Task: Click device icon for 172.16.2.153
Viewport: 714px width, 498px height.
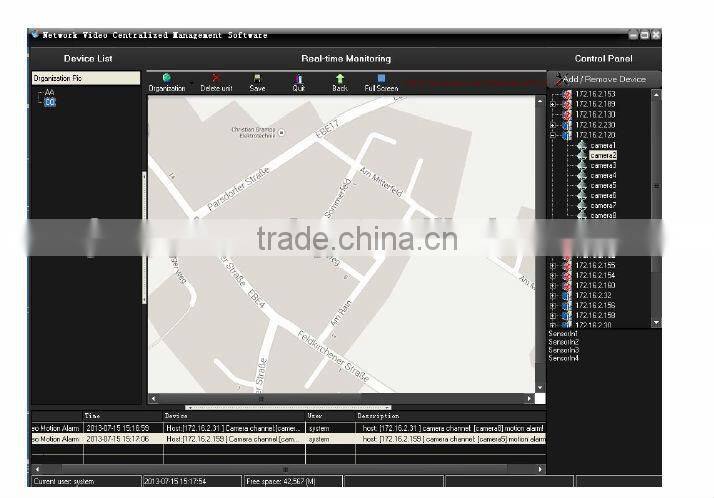Action: coord(566,95)
